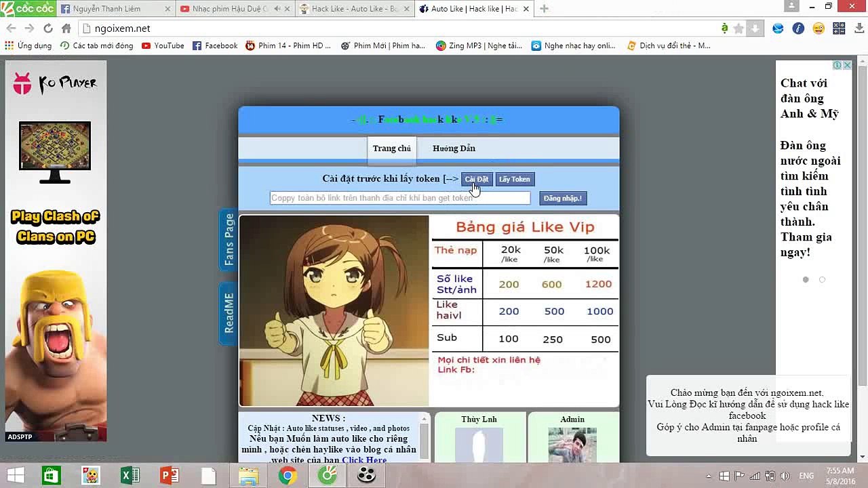Follow the Click Here link in NEWS
Image resolution: width=868 pixels, height=488 pixels.
(364, 460)
